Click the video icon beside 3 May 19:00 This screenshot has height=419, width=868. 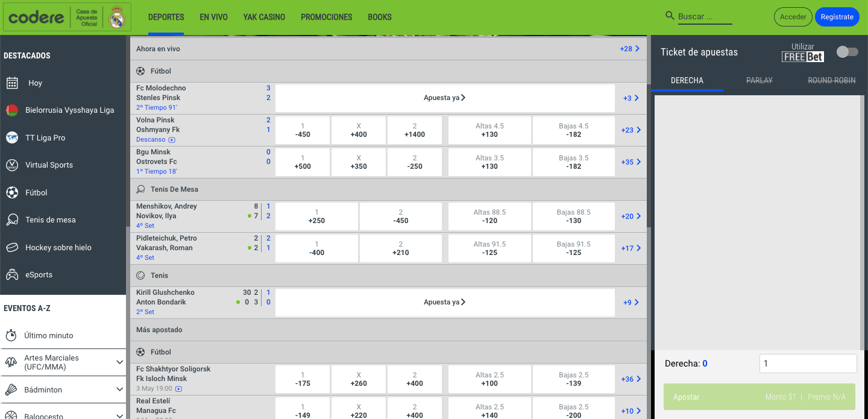(178, 389)
